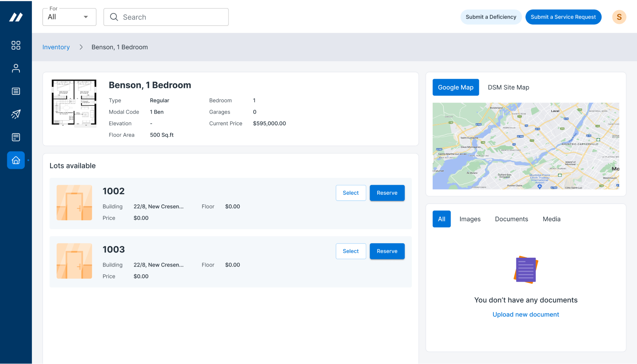Image resolution: width=637 pixels, height=364 pixels.
Task: Select the Images tab
Action: click(470, 219)
